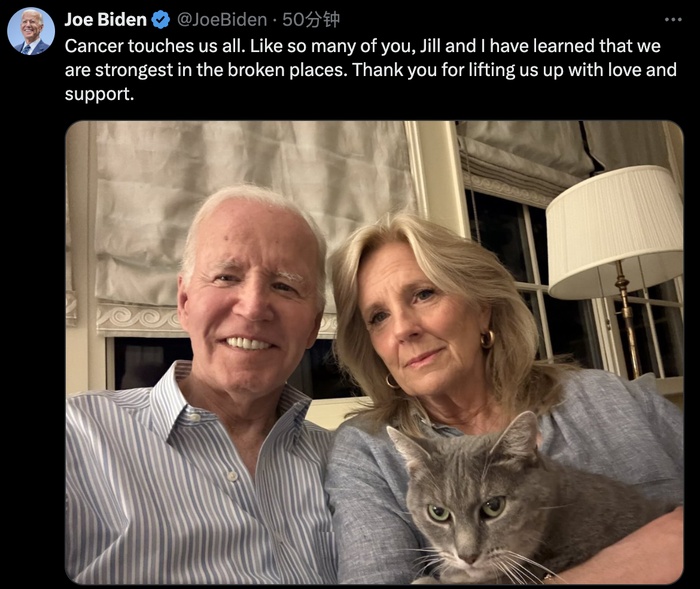This screenshot has width=700, height=589.
Task: Open the 50分钟 timestamp permalink
Action: click(311, 20)
